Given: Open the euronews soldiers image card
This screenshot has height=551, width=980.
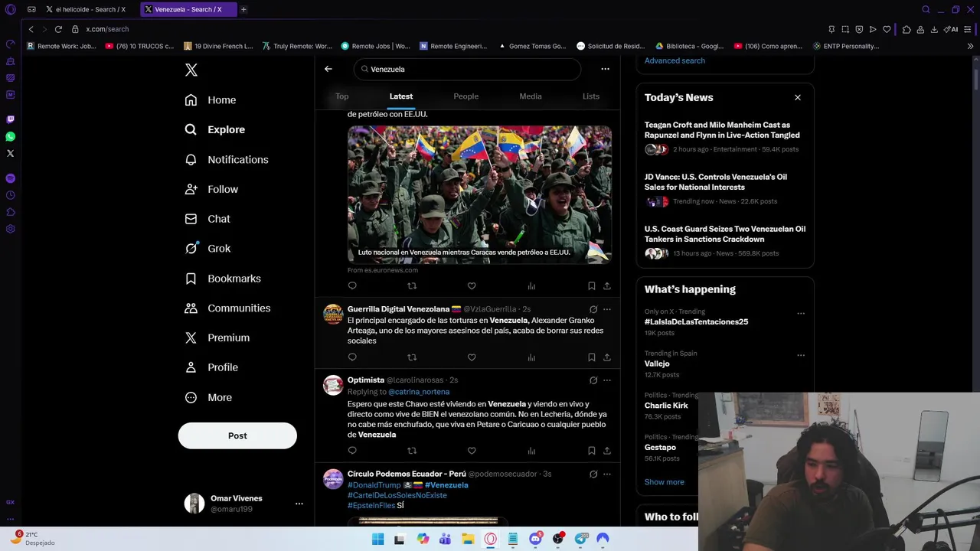Looking at the screenshot, I should 479,194.
